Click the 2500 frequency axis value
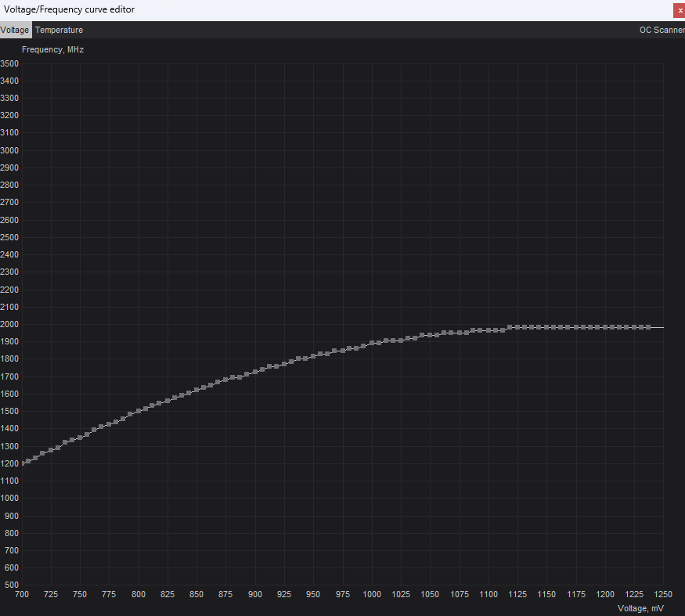The image size is (685, 616). coord(9,237)
